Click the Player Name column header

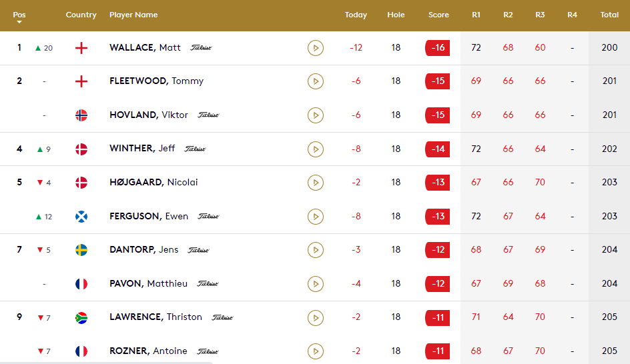point(133,15)
